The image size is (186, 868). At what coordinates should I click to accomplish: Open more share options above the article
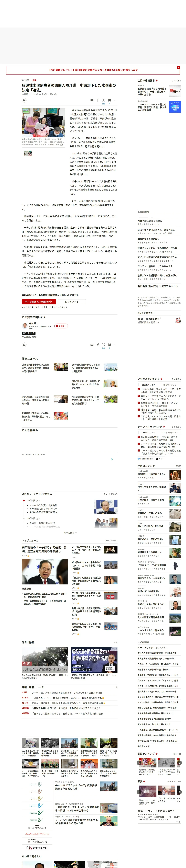pos(115,100)
